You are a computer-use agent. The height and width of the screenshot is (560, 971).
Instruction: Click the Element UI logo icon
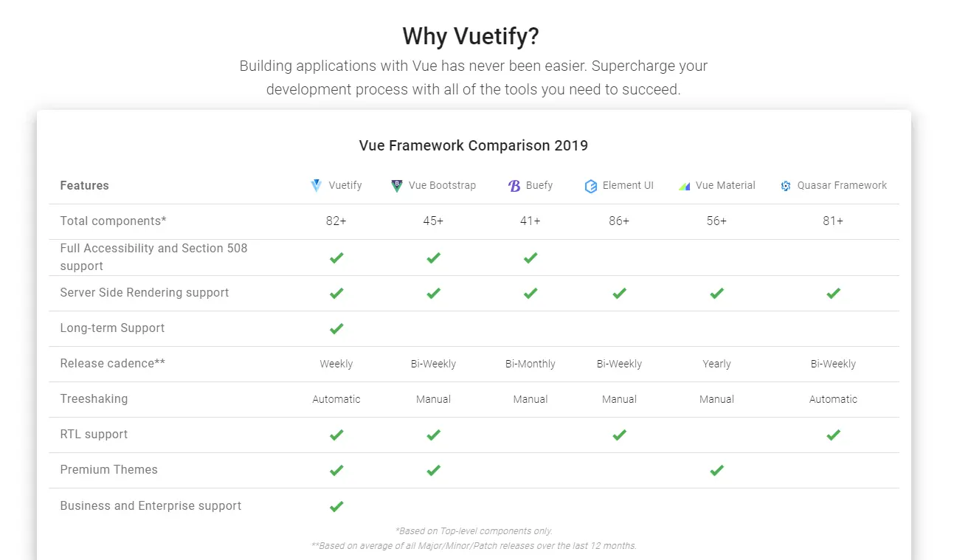[x=591, y=186]
